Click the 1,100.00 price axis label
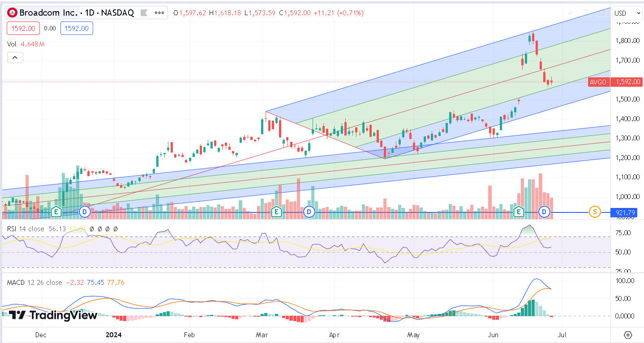This screenshot has width=644, height=343. point(627,177)
